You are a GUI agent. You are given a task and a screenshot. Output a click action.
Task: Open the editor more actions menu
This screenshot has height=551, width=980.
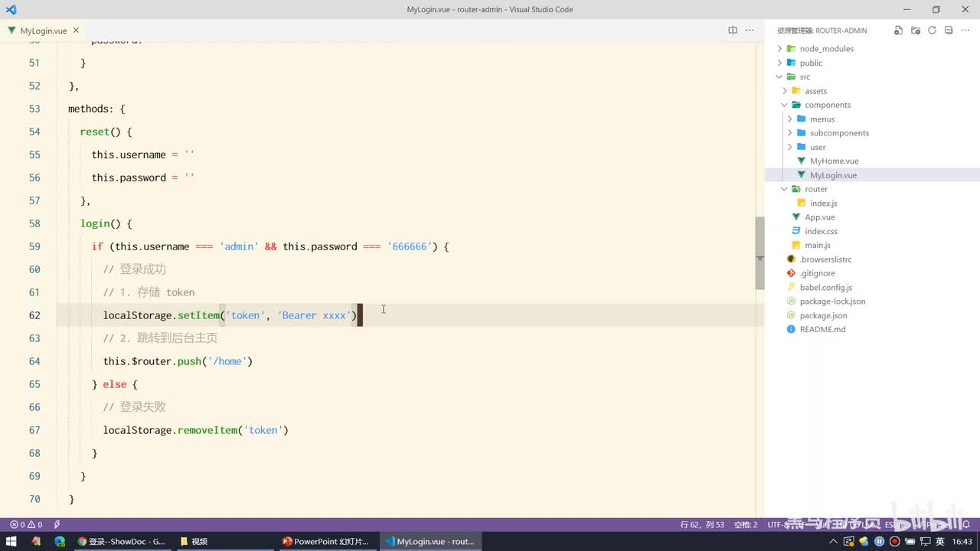751,31
